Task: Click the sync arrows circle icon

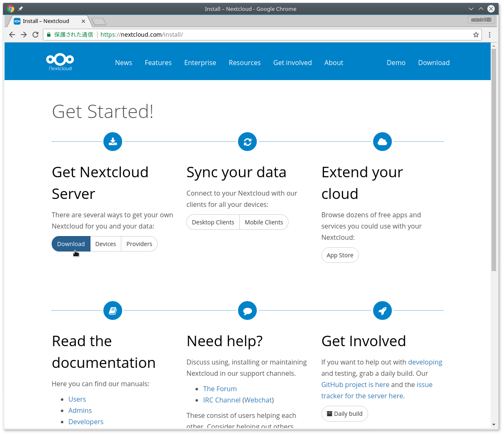Action: (x=248, y=142)
